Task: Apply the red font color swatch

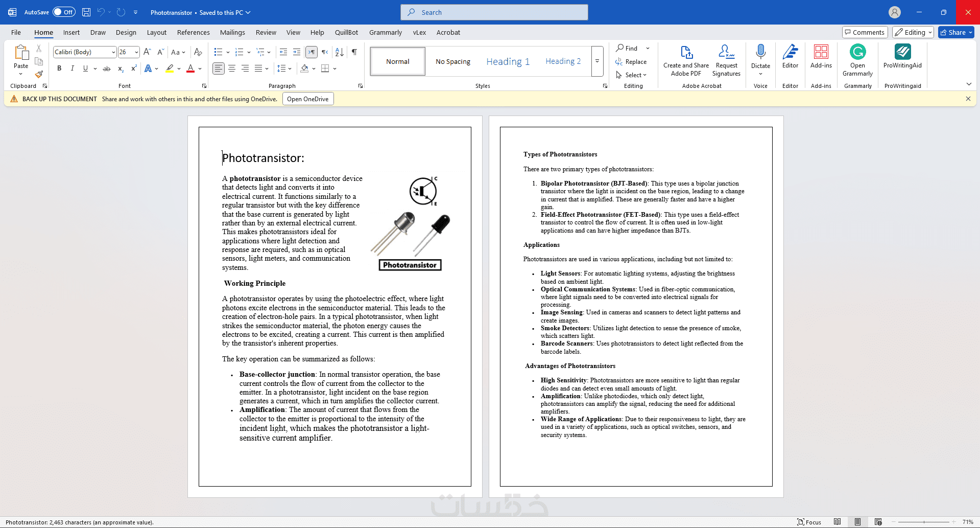Action: [190, 68]
